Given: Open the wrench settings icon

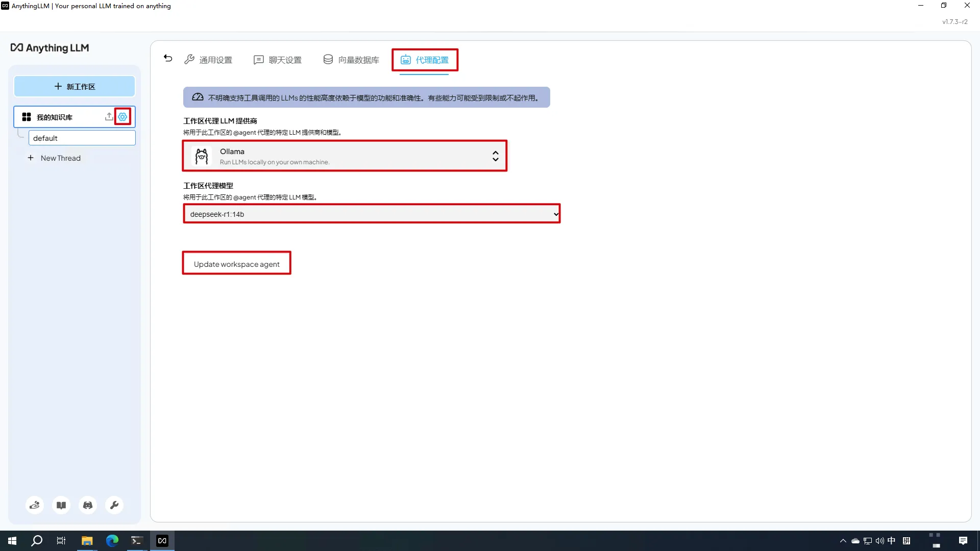Looking at the screenshot, I should [x=114, y=505].
